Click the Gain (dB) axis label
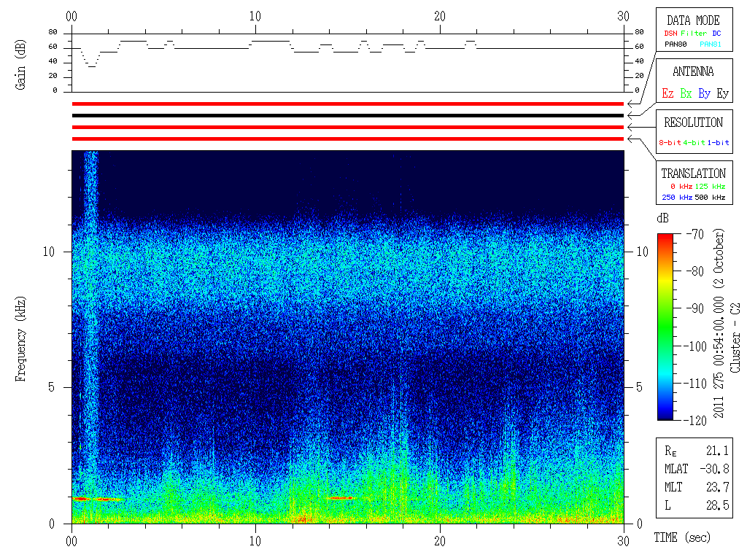Screen dimensions: 747x560 point(20,65)
